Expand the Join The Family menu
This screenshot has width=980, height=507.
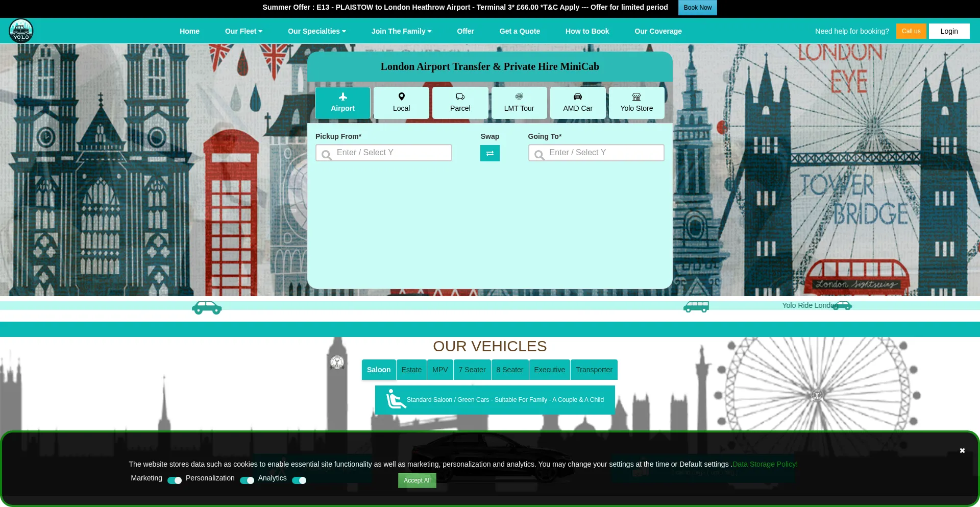pos(401,31)
